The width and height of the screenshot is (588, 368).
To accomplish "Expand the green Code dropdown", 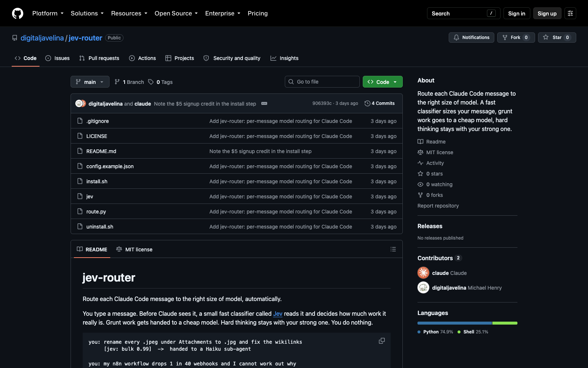I will tap(383, 82).
